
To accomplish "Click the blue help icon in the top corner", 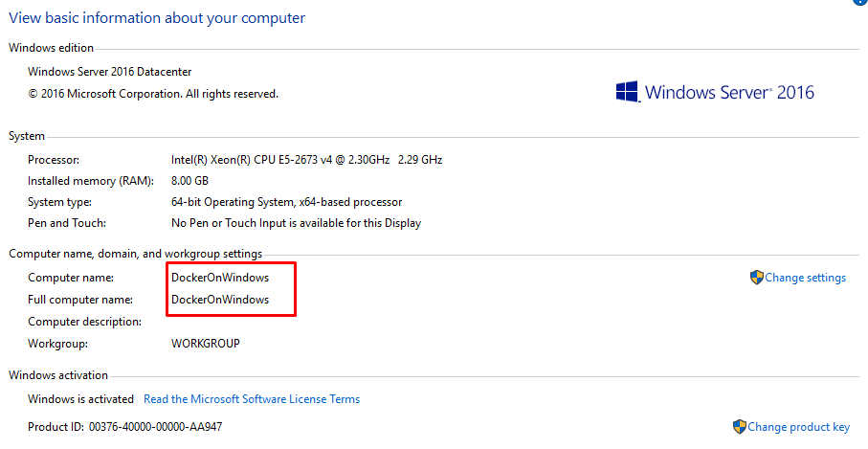I will click(x=858, y=3).
